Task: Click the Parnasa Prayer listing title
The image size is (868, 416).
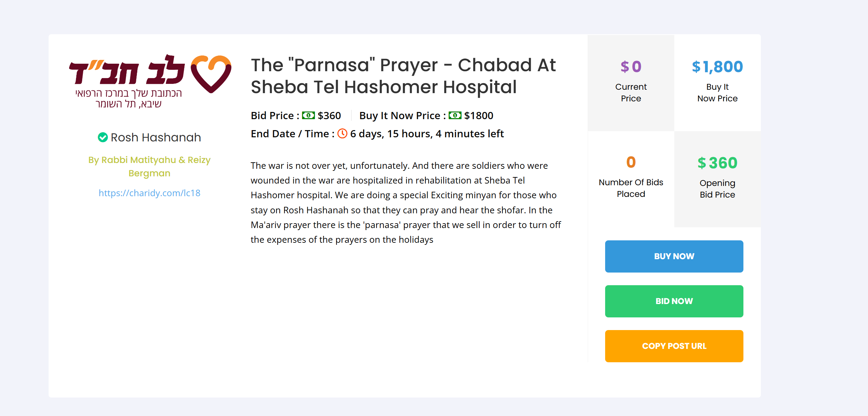Action: 403,76
